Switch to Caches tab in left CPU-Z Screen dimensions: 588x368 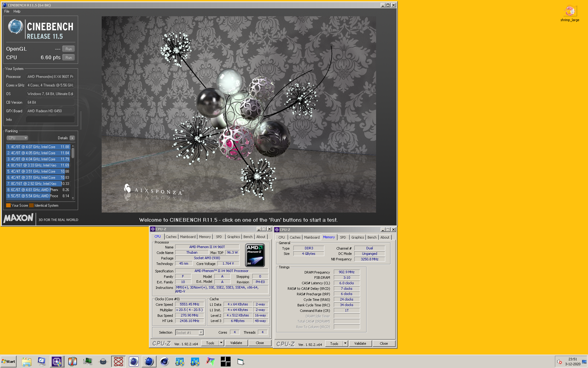[x=171, y=237]
